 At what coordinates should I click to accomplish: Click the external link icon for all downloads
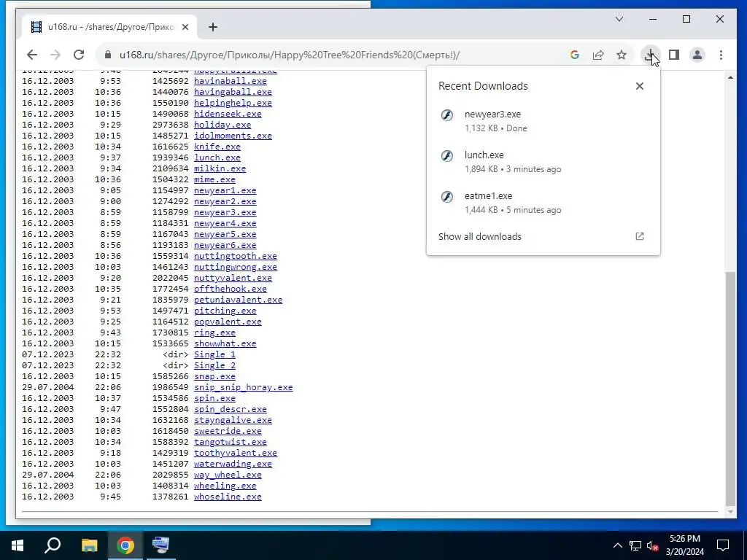[x=639, y=236]
